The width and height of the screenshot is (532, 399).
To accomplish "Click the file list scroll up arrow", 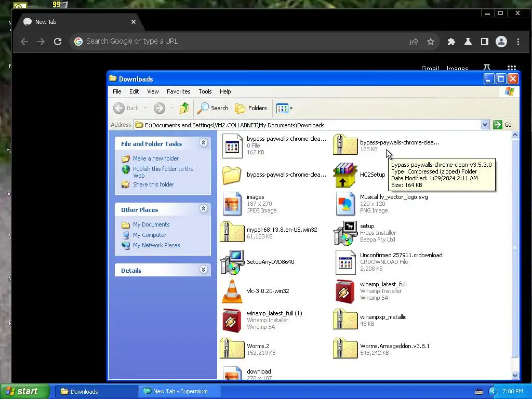I will (x=515, y=135).
